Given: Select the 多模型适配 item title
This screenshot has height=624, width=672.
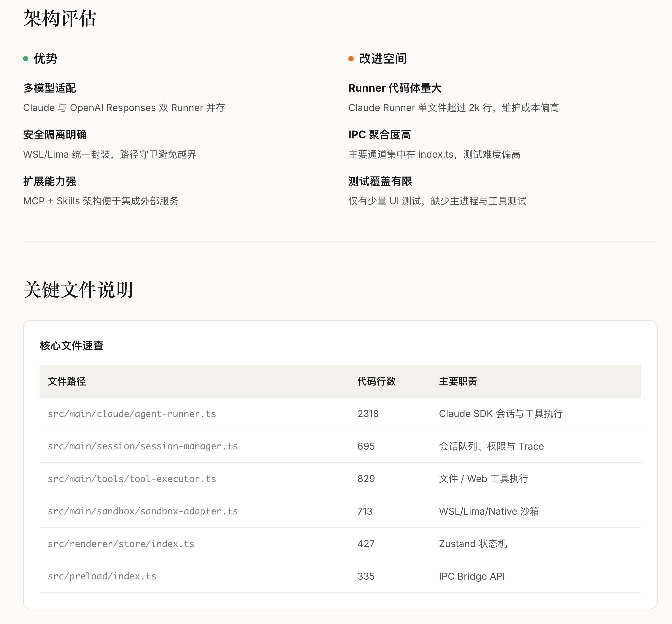Looking at the screenshot, I should (x=50, y=88).
